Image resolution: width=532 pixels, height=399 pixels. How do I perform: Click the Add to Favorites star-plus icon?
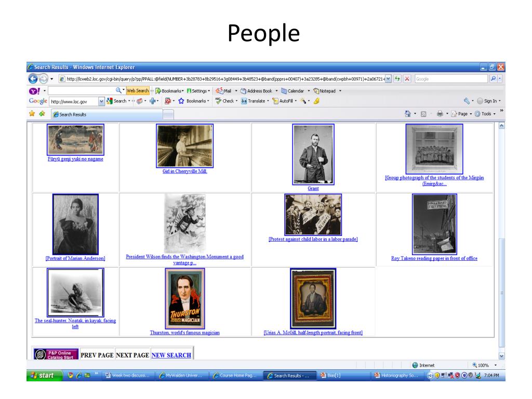[x=42, y=114]
